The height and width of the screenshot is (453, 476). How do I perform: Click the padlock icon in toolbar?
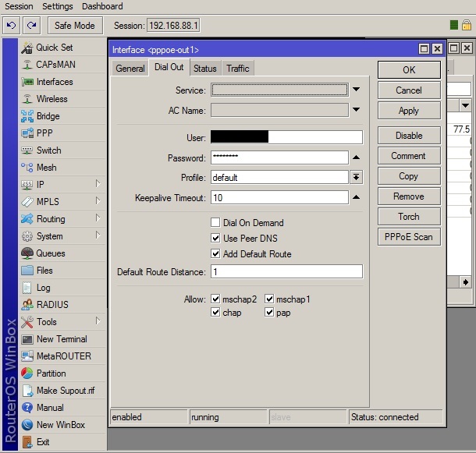click(x=467, y=25)
